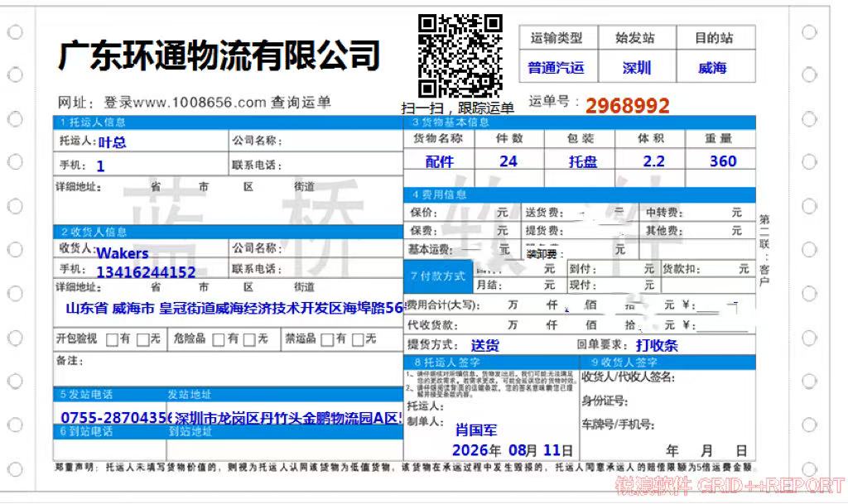Click consignee address 山东省 威海市 line
The height and width of the screenshot is (504, 848).
pos(234,308)
